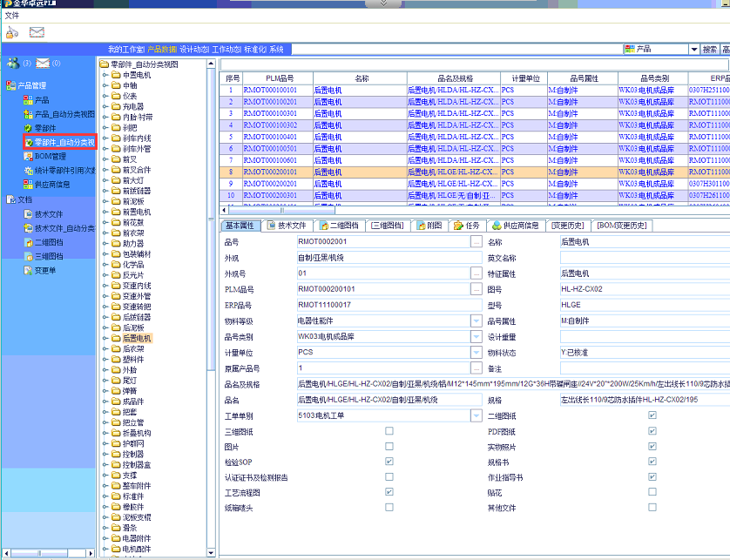This screenshot has width=730, height=560.
Task: Open 供应商信息 in the left sidebar
Action: click(x=51, y=184)
